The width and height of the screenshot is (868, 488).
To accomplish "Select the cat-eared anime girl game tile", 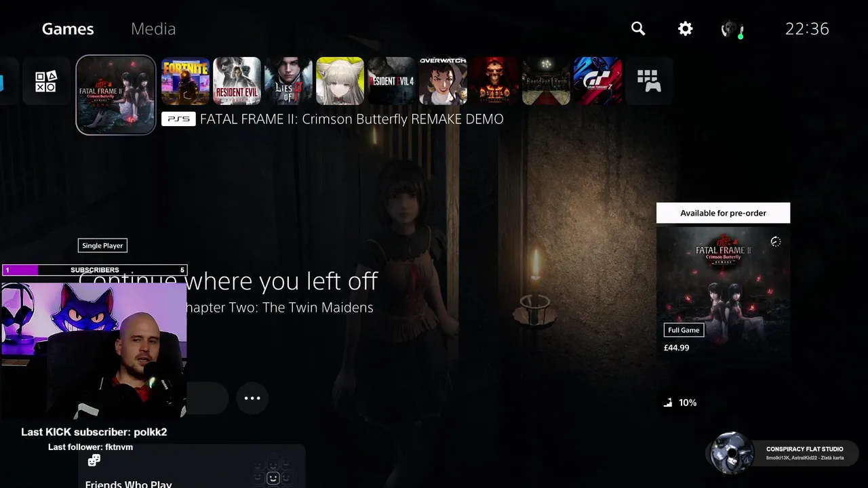I will click(x=340, y=81).
